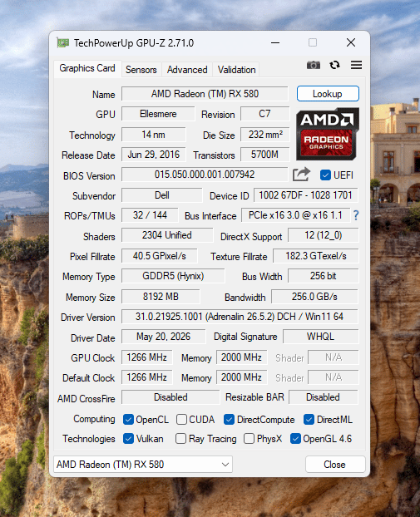Switch to the Graphics Card tab

click(87, 68)
